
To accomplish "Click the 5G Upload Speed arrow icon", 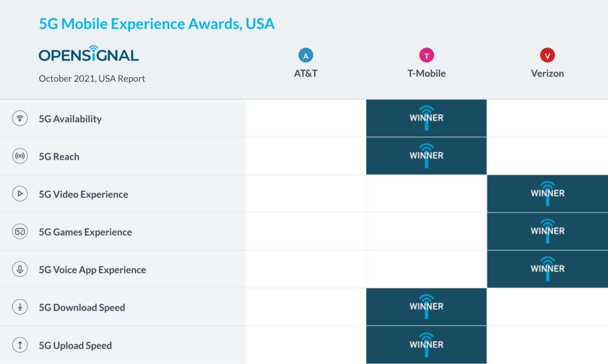I will pyautogui.click(x=20, y=345).
